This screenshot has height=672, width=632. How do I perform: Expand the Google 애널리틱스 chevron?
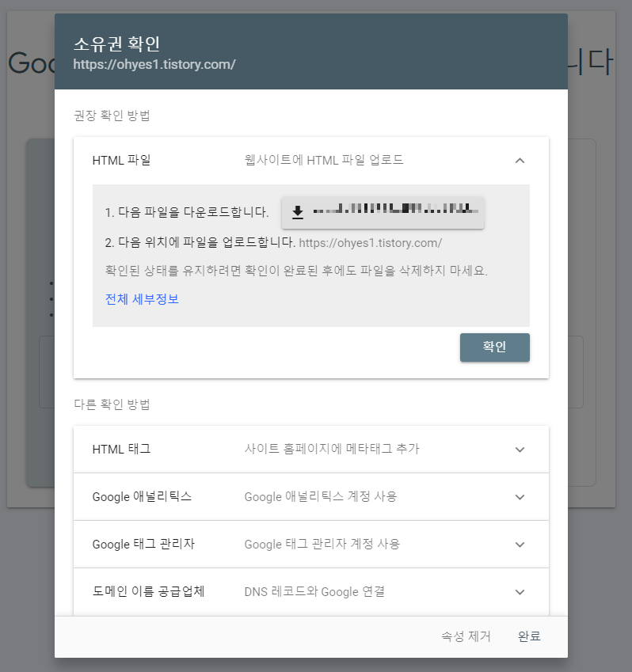(520, 497)
